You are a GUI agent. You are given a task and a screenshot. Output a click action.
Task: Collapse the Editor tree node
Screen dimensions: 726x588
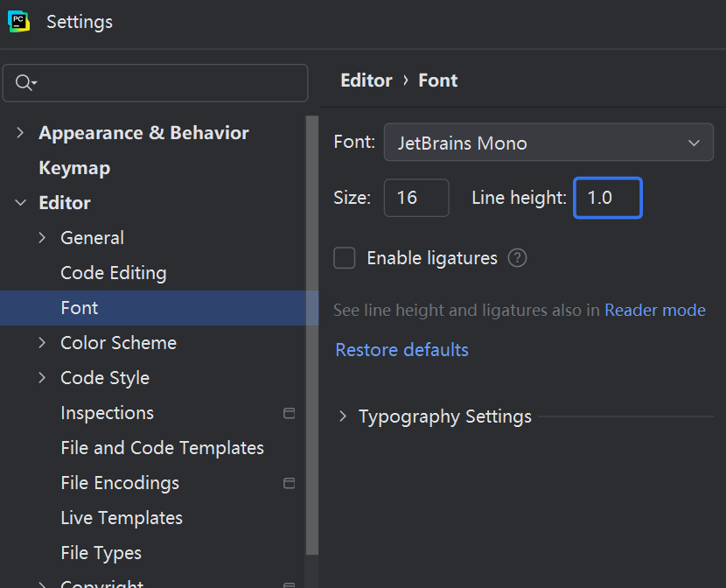click(20, 203)
